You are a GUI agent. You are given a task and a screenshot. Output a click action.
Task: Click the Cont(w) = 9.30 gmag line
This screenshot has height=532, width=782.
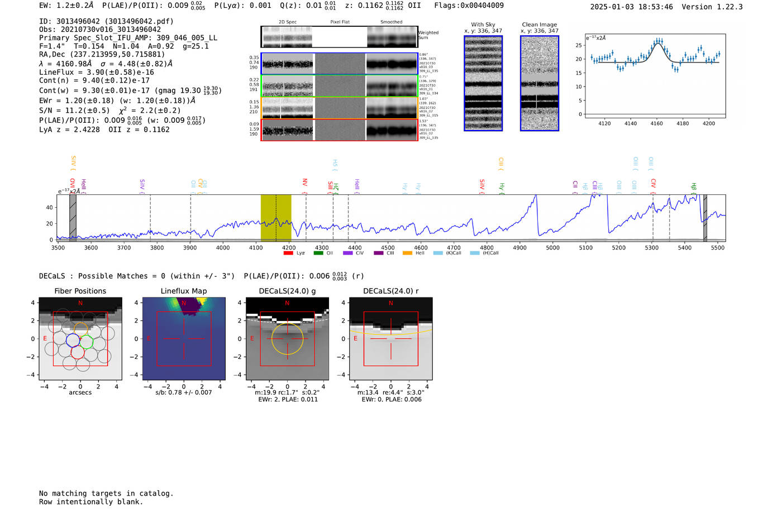coord(130,90)
